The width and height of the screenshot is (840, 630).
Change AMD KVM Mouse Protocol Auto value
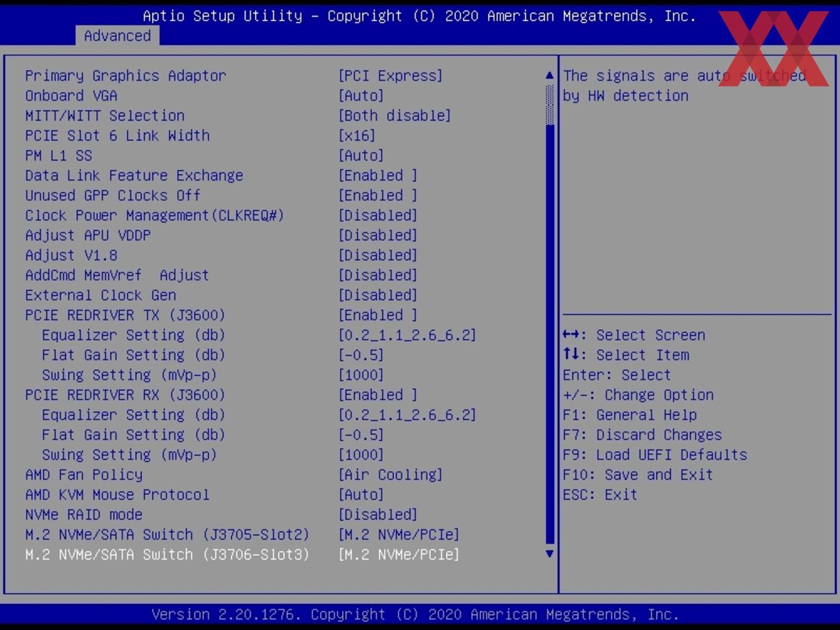click(361, 495)
